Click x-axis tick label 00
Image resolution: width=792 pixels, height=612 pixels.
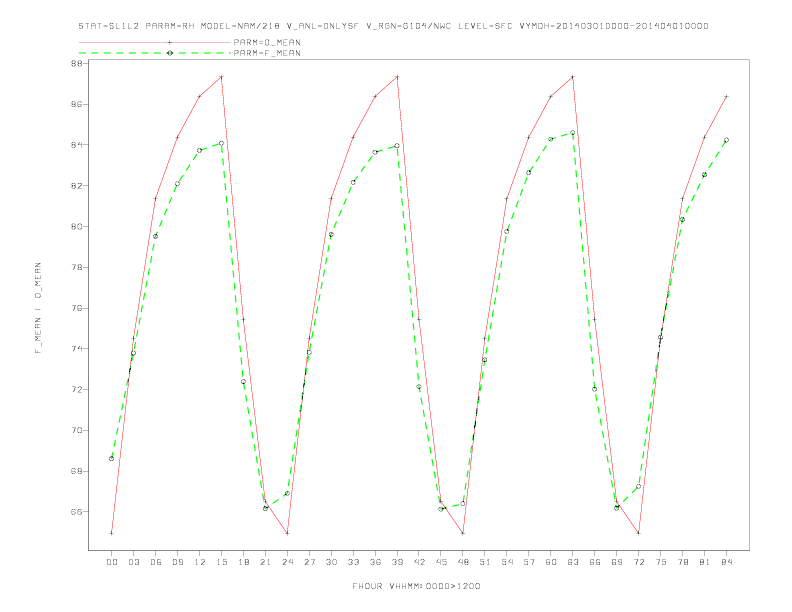[x=112, y=562]
